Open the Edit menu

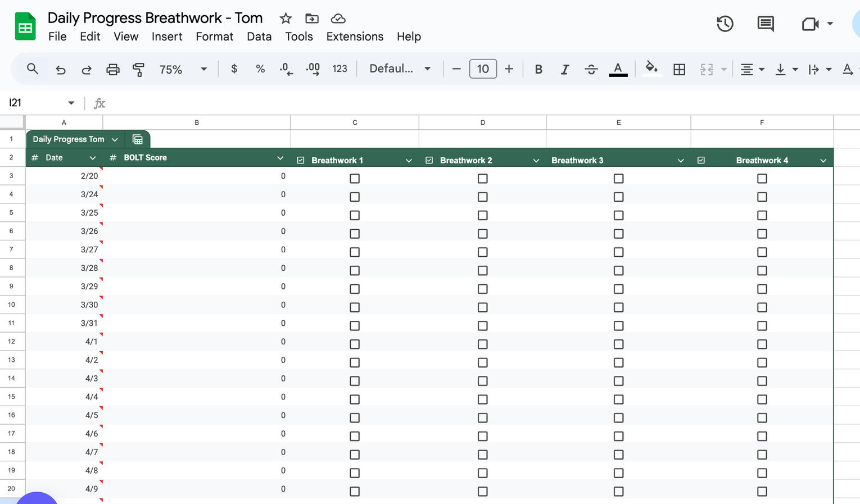click(x=90, y=37)
